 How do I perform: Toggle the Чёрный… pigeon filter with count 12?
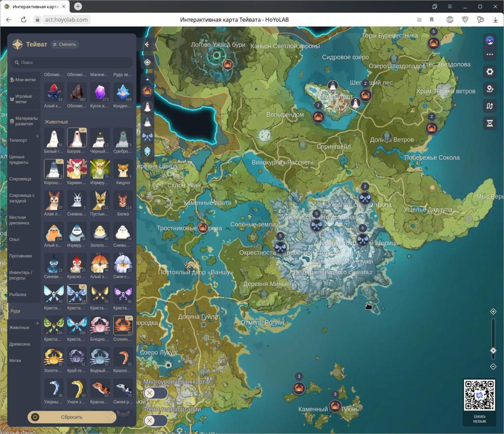coord(100,137)
